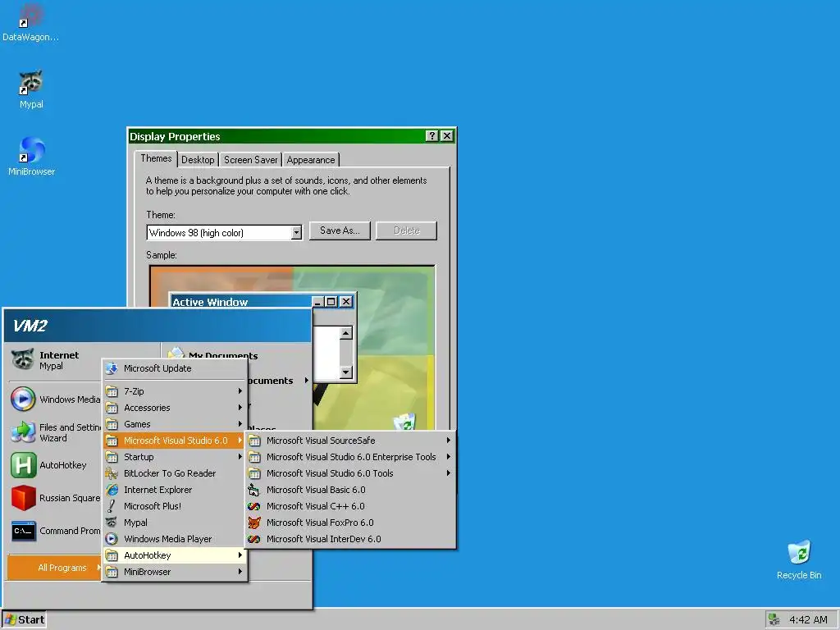Select the MiniBrowser desktop icon
The height and width of the screenshot is (630, 840).
[x=30, y=149]
